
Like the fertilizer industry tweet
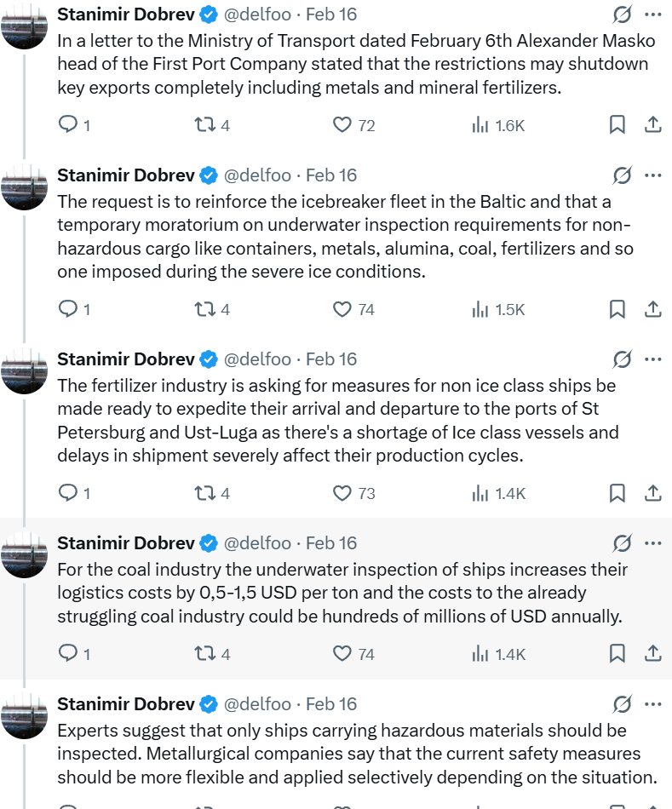pos(342,493)
